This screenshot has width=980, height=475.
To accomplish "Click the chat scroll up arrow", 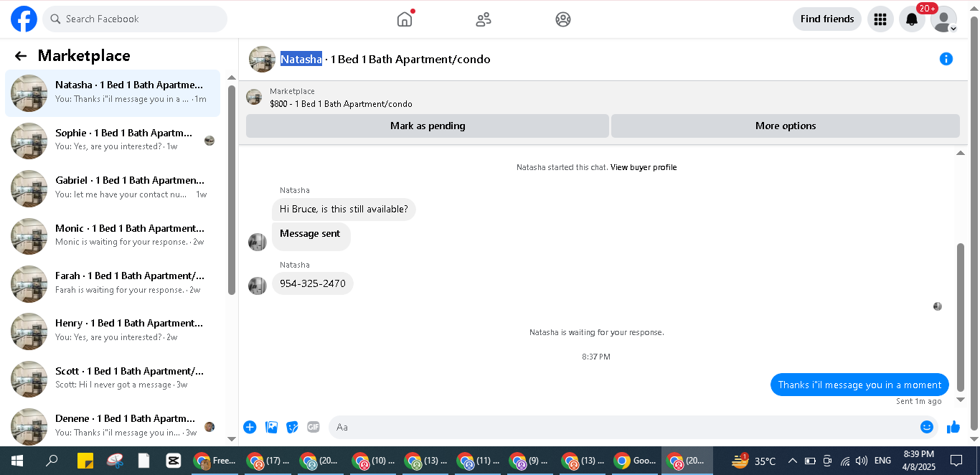I will 961,153.
